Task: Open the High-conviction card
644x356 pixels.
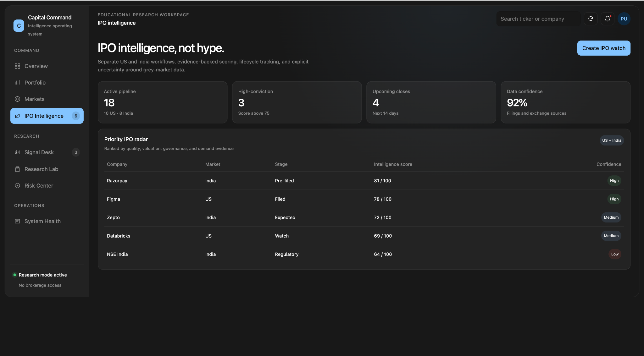Action: click(x=297, y=102)
